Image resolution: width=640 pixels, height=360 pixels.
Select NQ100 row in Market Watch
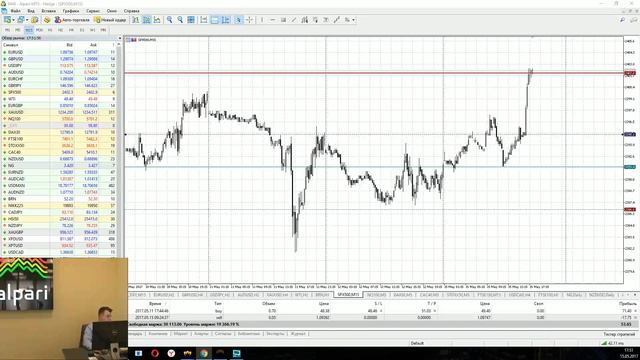60,119
